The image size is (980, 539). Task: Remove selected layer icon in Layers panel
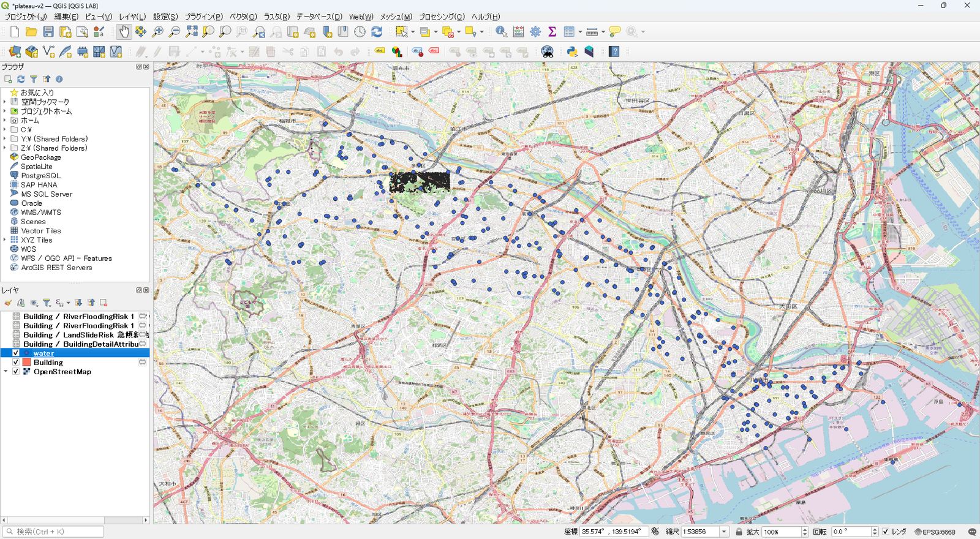coord(104,303)
